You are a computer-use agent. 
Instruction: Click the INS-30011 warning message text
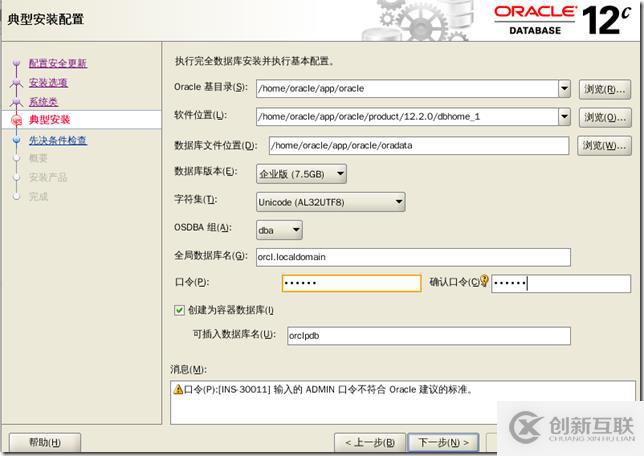point(328,389)
